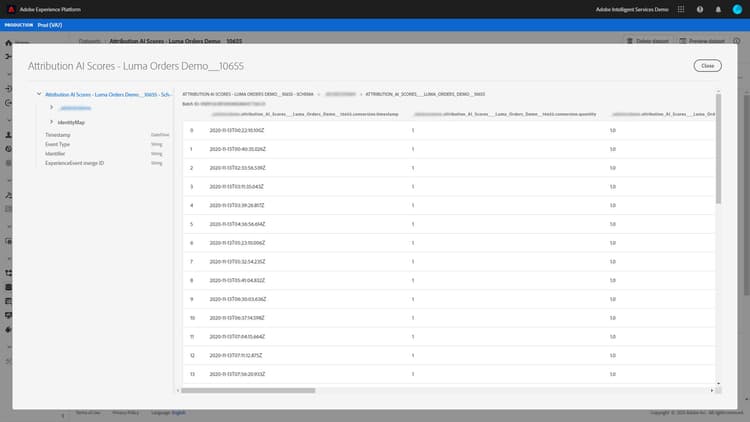This screenshot has height=422, width=750.
Task: Click the horizontal scrollbar thumb of the table
Action: point(248,390)
